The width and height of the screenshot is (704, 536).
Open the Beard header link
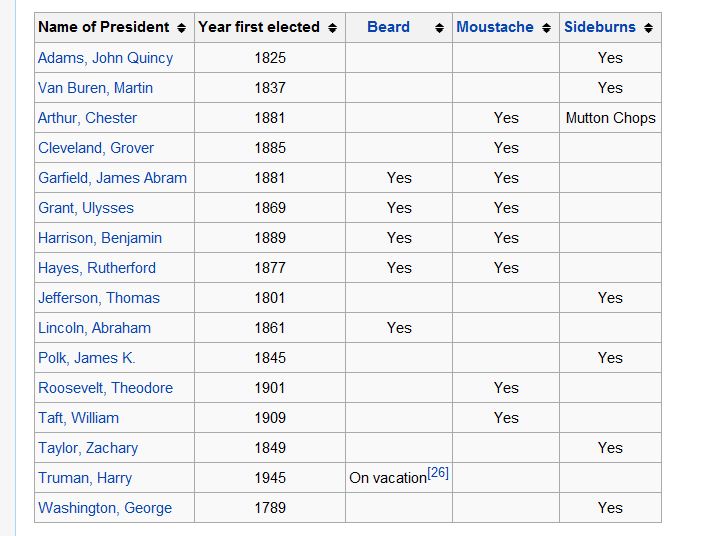pos(388,27)
